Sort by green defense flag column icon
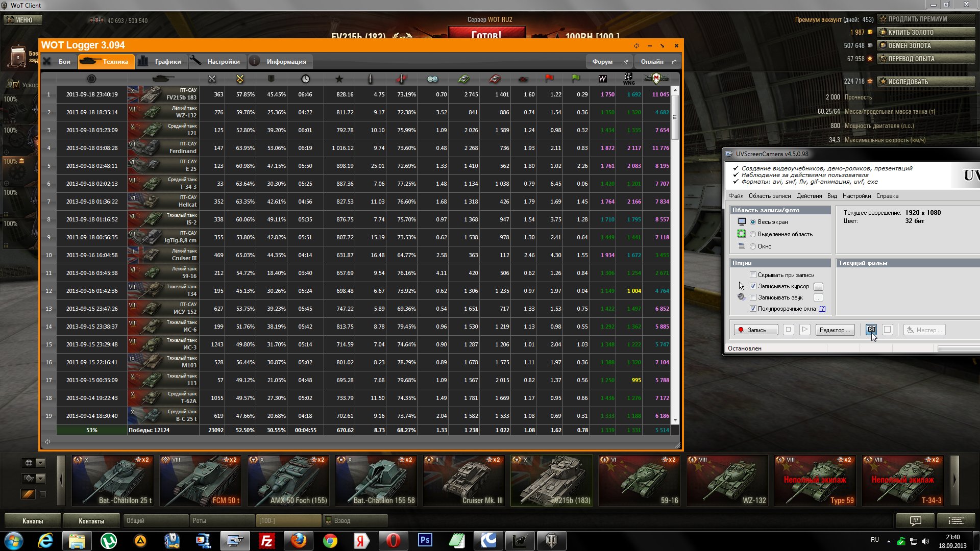Screen dimensions: 980x551 tap(576, 79)
